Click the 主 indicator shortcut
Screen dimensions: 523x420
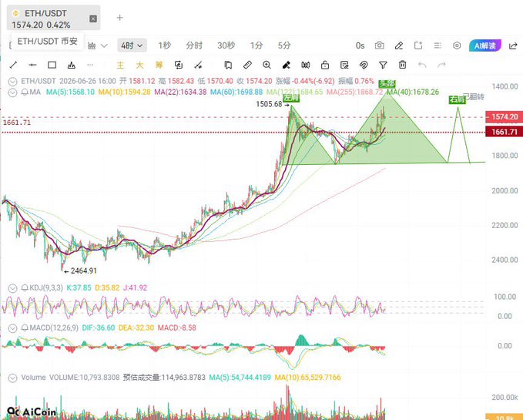120,65
